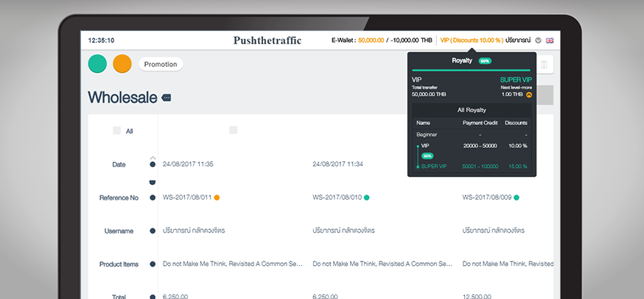Open reference WS-2017/08/011
The image size is (644, 299).
click(186, 197)
